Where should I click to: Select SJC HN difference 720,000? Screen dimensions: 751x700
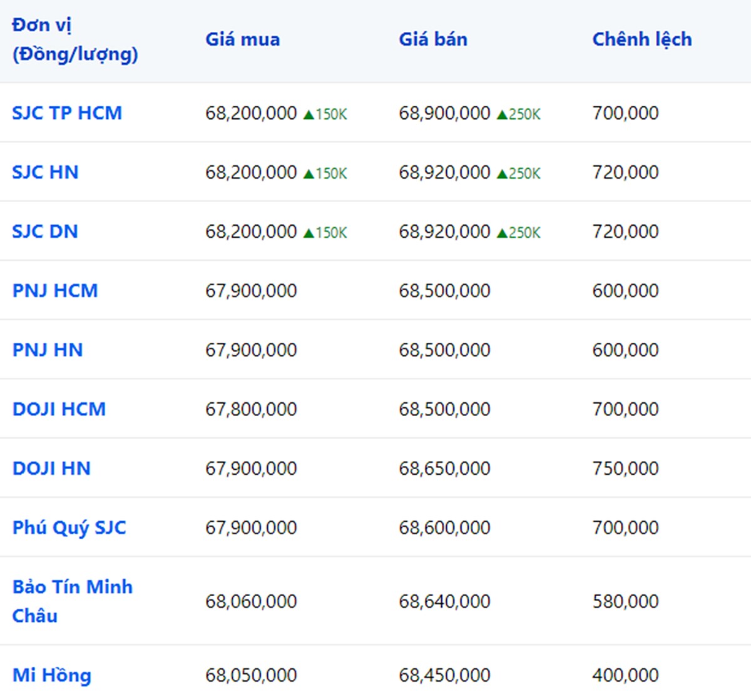tap(625, 172)
